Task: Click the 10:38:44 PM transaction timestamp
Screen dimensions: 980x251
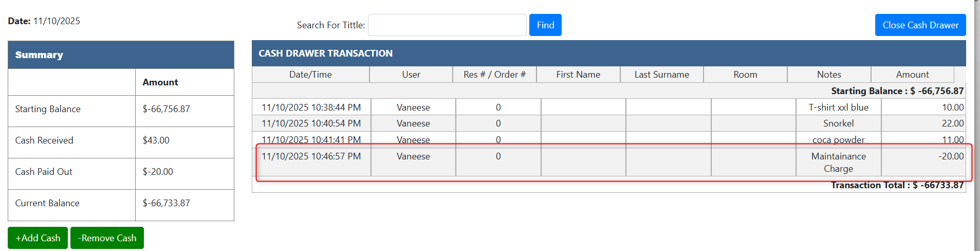Action: pos(311,107)
